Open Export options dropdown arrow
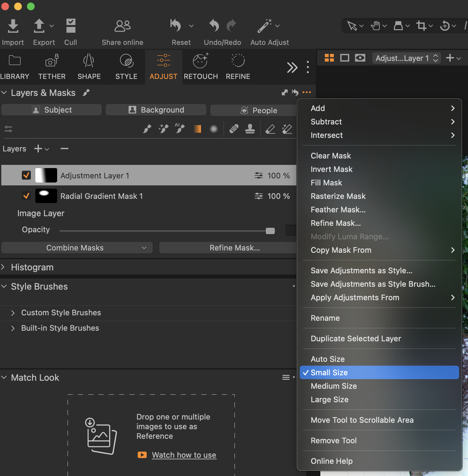Image resolution: width=468 pixels, height=476 pixels. tap(52, 26)
